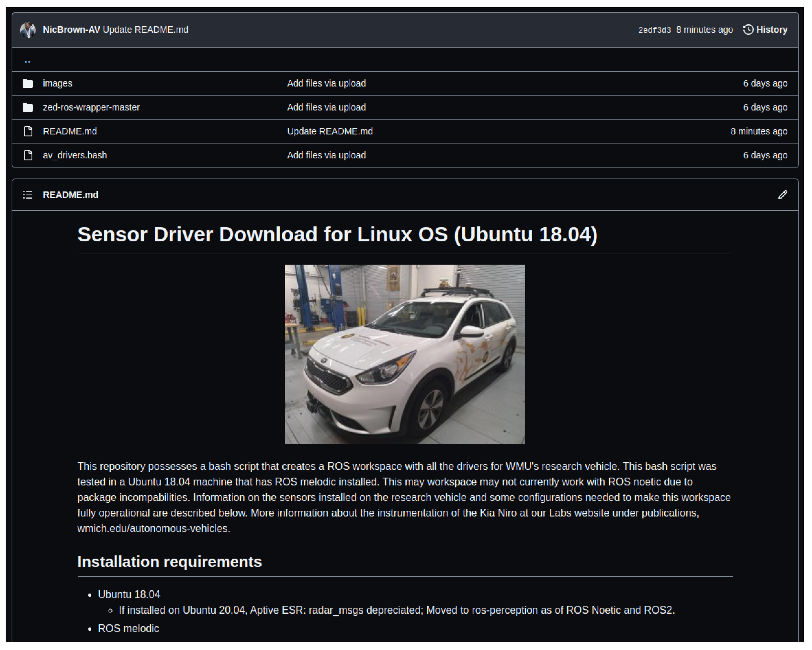The image size is (812, 650).
Task: Click '6 days ago' timestamp of images row
Action: (x=765, y=83)
